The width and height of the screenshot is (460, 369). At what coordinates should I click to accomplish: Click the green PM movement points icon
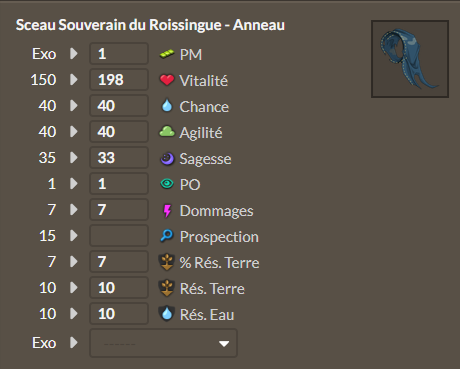(167, 54)
